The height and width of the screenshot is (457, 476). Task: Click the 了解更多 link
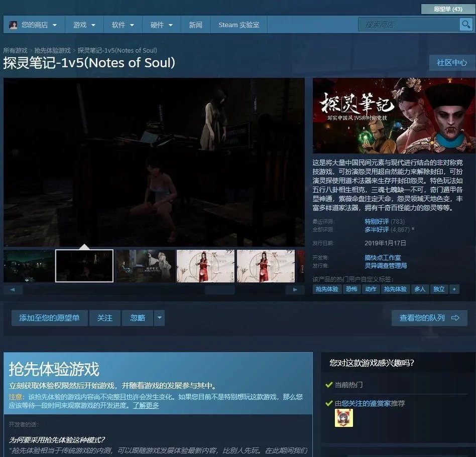[x=146, y=405]
